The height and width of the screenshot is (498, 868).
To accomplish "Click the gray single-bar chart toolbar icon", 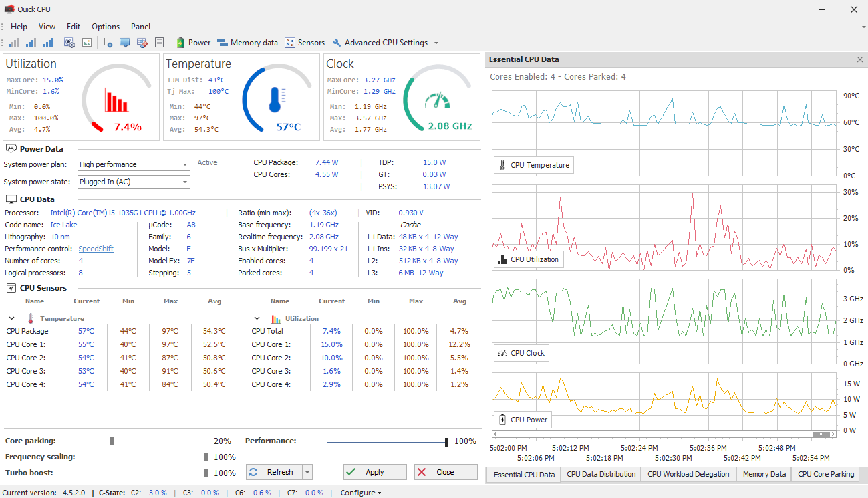I will (x=14, y=43).
